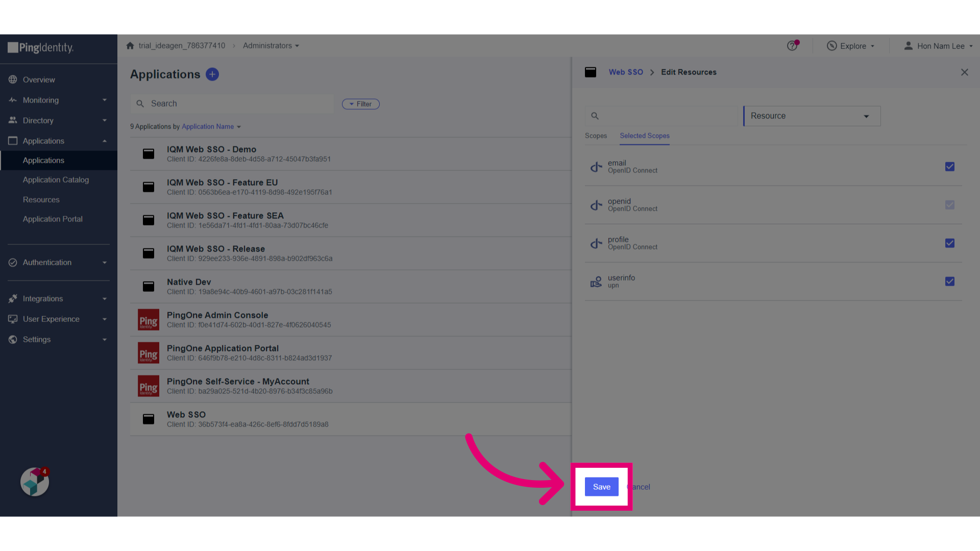The image size is (980, 551).
Task: Close the Edit Resources panel
Action: [x=965, y=72]
